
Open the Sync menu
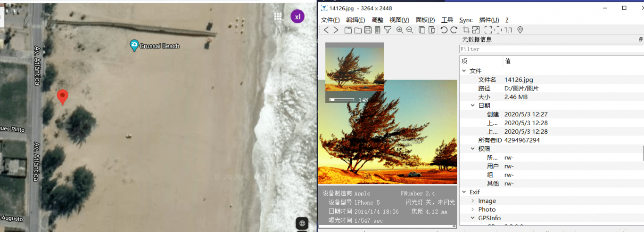click(466, 20)
